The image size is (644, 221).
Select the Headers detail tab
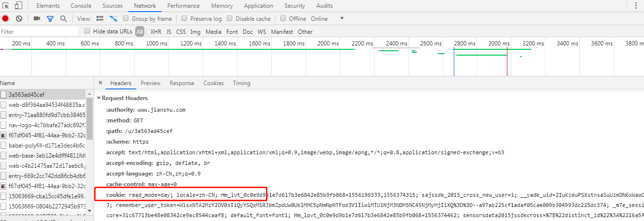pyautogui.click(x=121, y=83)
